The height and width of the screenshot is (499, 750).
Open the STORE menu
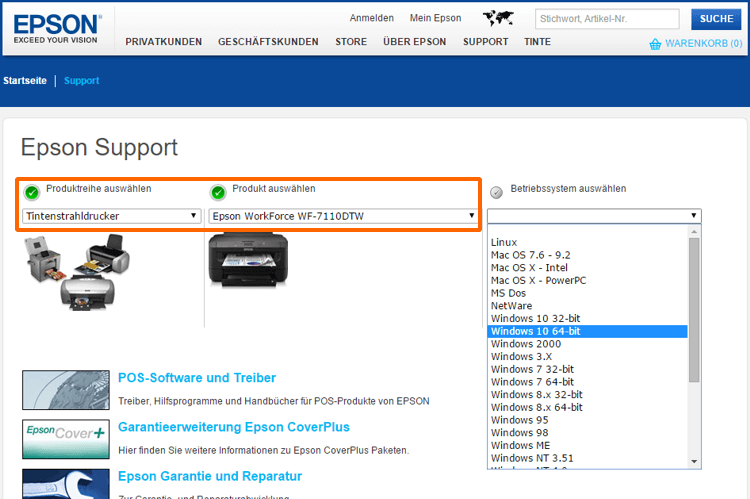(351, 42)
